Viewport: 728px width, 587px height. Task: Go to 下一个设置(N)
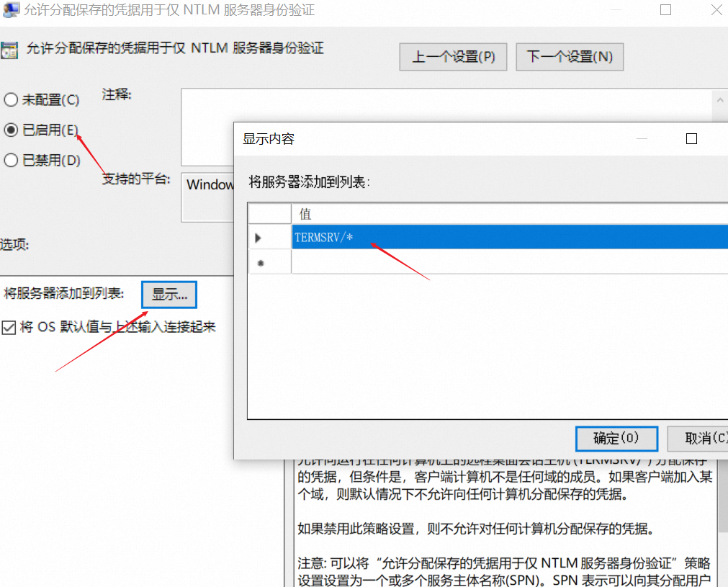[x=570, y=57]
